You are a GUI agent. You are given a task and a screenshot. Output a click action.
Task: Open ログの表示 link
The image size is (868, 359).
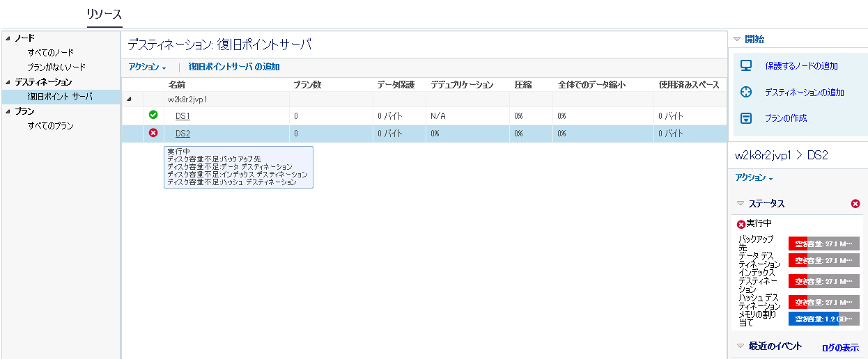pyautogui.click(x=840, y=347)
